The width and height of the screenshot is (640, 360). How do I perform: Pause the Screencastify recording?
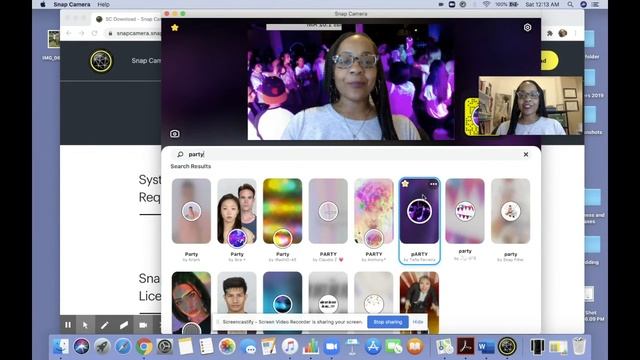coord(68,325)
